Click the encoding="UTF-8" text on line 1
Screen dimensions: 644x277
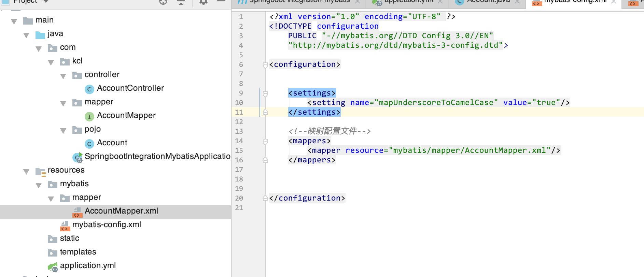click(x=403, y=16)
